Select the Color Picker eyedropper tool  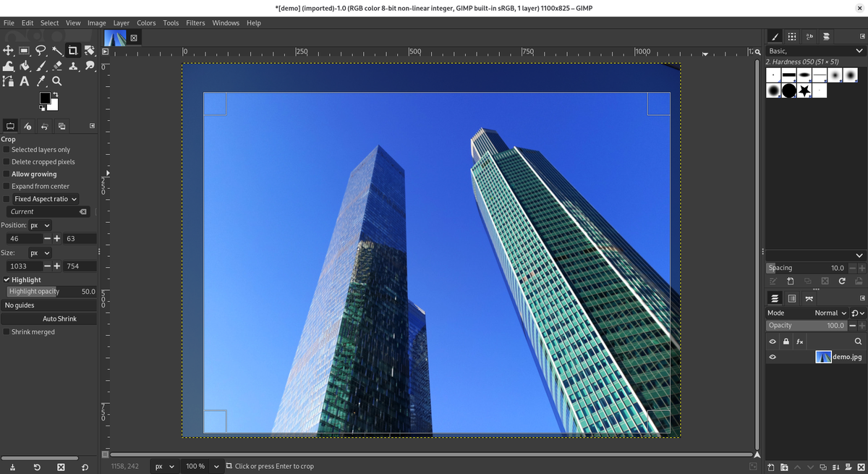coord(41,81)
